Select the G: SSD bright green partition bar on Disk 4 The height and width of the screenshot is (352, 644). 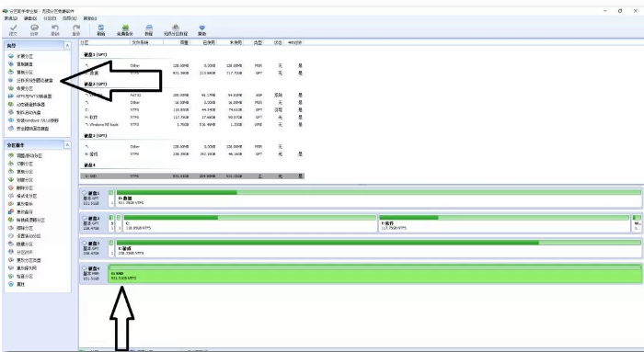click(x=375, y=274)
